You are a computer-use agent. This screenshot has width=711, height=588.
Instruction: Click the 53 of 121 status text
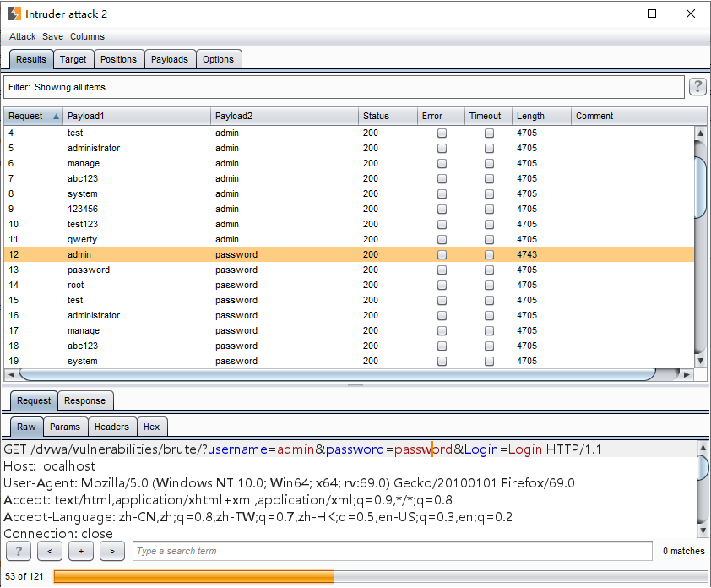tap(24, 577)
